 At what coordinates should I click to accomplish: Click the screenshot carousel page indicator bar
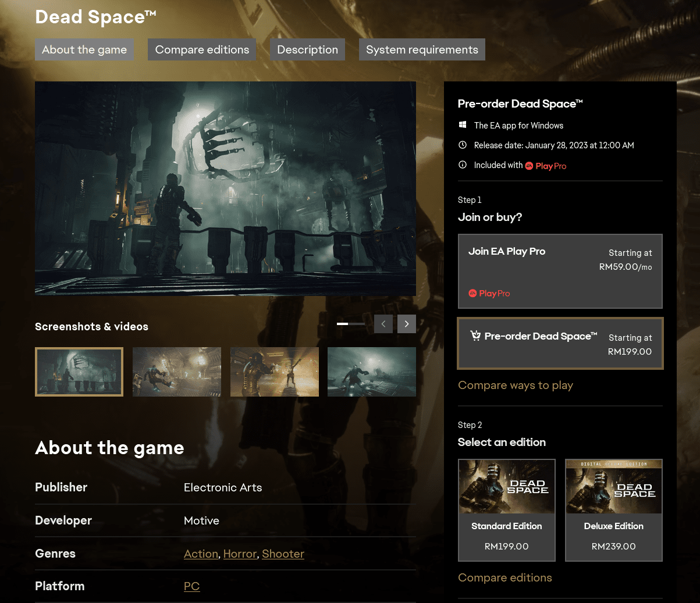[351, 323]
